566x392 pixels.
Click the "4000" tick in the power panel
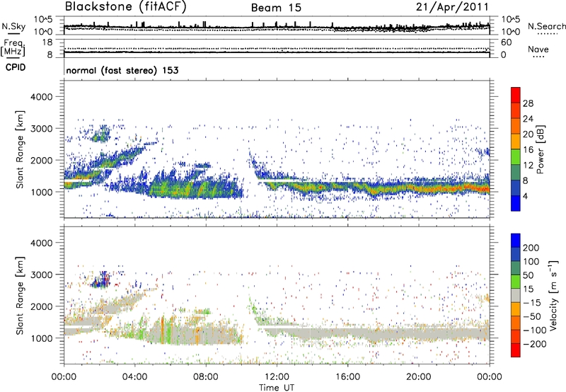(x=42, y=97)
